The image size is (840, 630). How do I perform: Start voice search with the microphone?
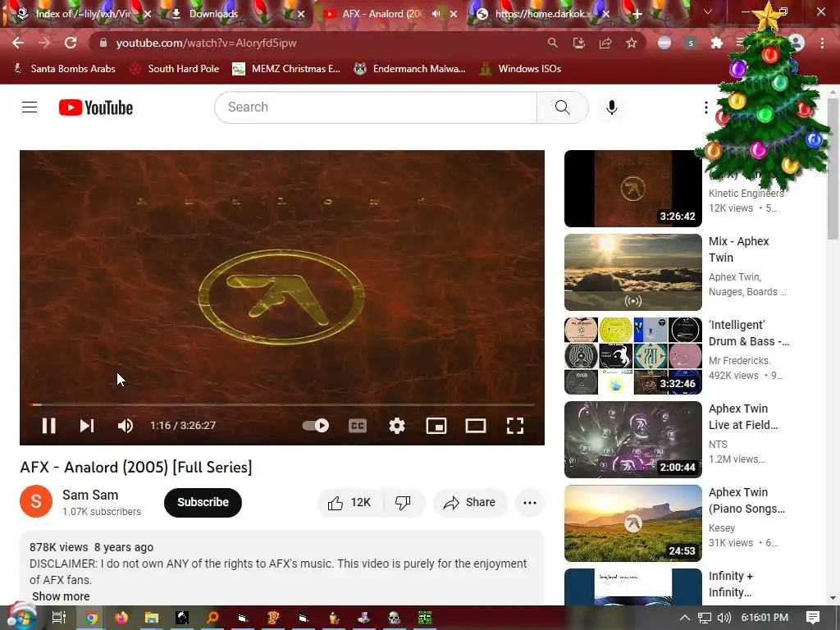pos(612,107)
